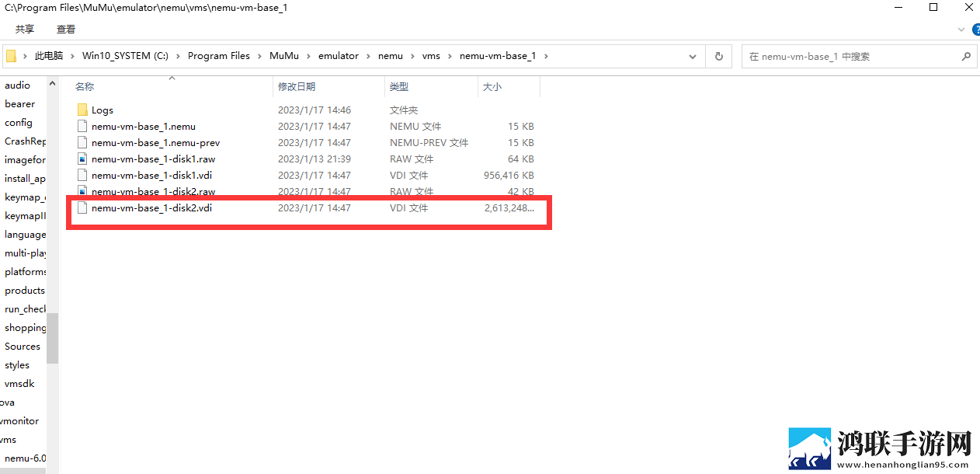This screenshot has width=980, height=474.
Task: Click the 956,416 KB size cell
Action: click(x=509, y=176)
